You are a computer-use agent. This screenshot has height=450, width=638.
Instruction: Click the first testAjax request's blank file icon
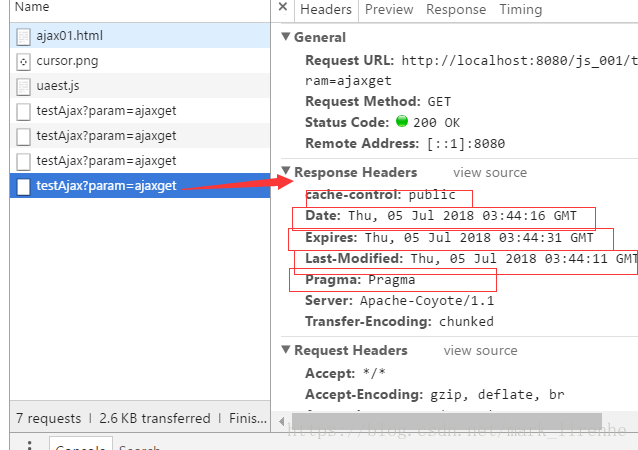(23, 111)
